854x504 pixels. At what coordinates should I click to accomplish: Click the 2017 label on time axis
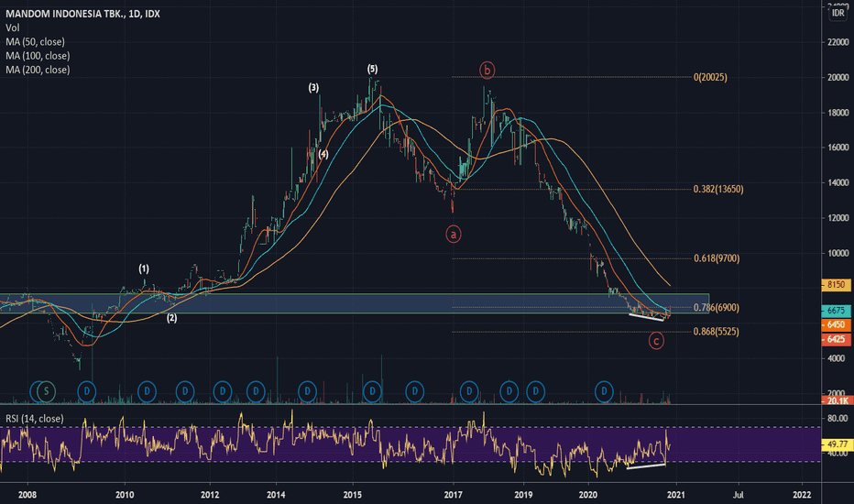click(x=454, y=495)
